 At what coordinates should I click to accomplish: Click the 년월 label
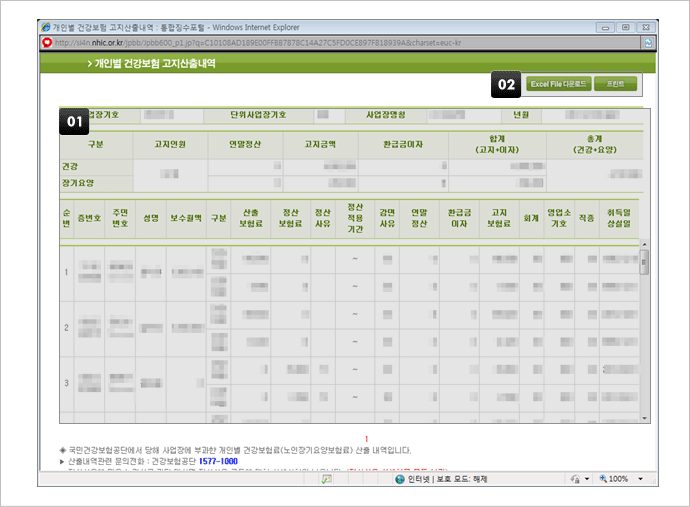click(521, 115)
